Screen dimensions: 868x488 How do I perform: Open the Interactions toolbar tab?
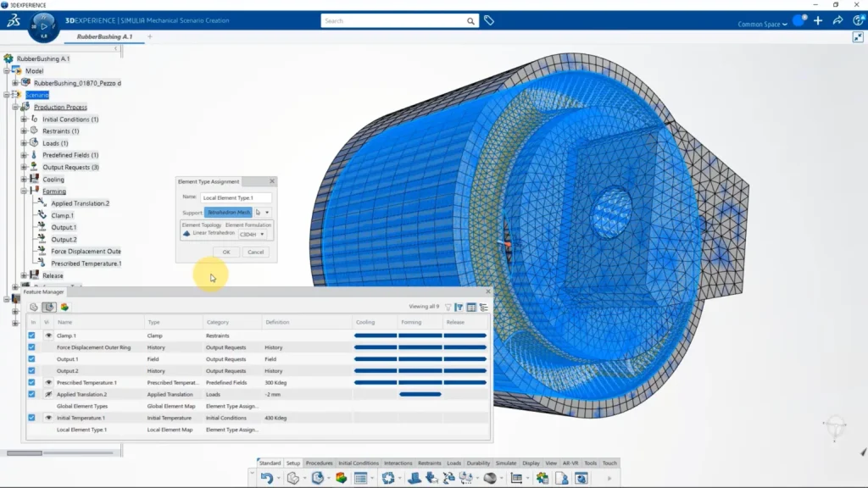tap(398, 463)
